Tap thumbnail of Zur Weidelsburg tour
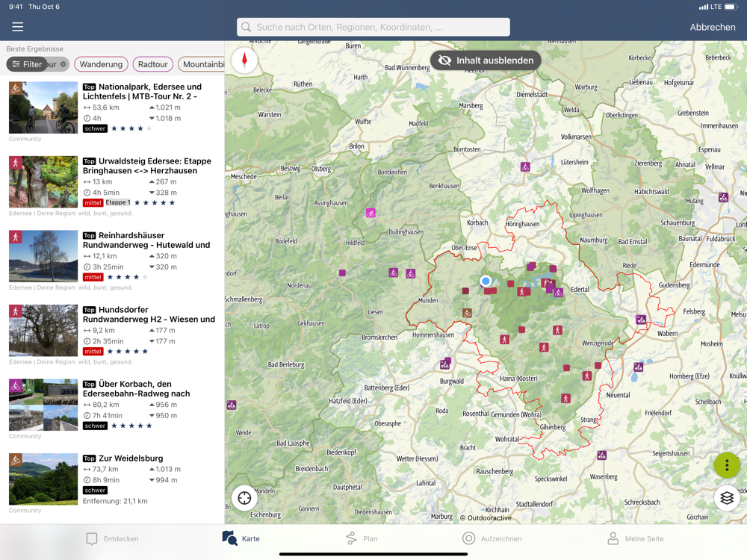The width and height of the screenshot is (747, 560). 43,479
